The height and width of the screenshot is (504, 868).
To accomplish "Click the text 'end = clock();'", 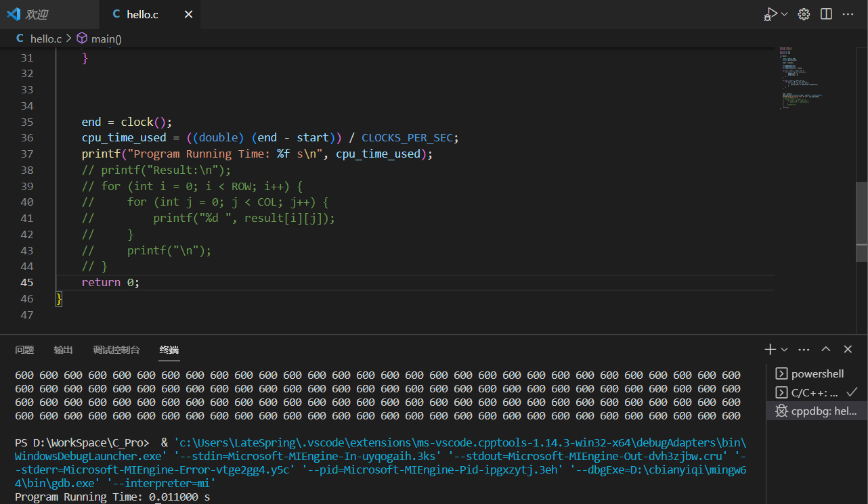I will (x=127, y=122).
